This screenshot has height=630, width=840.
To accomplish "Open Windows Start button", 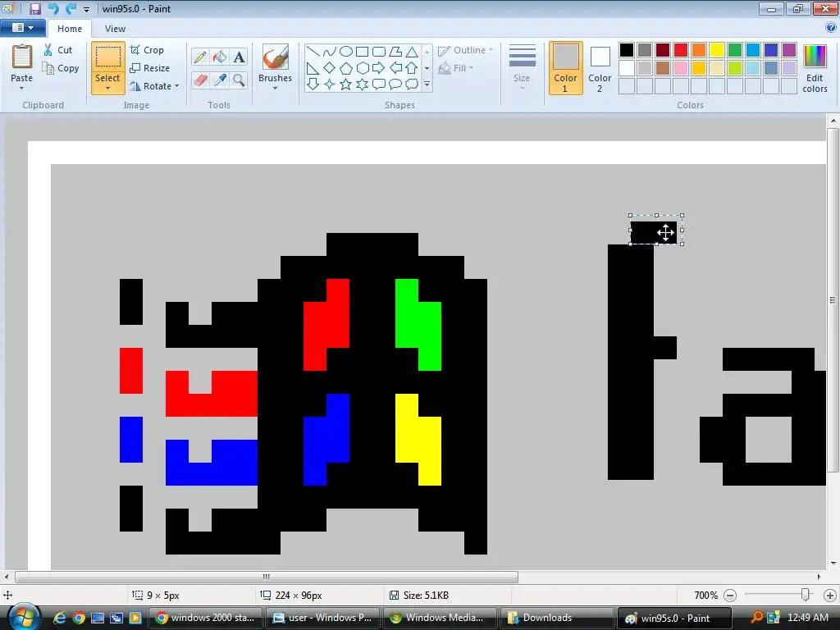I will (x=22, y=618).
